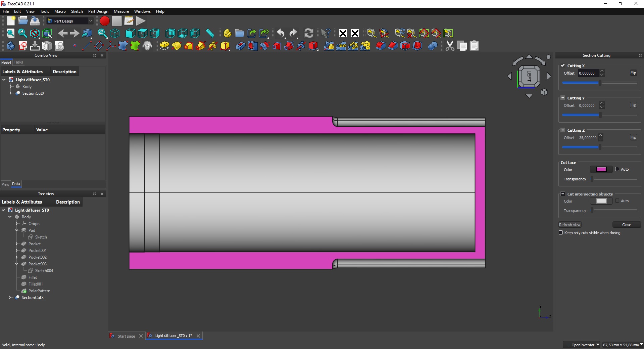Viewport: 644px width, 349px height.
Task: Enable Auto color for Cut face
Action: click(617, 169)
